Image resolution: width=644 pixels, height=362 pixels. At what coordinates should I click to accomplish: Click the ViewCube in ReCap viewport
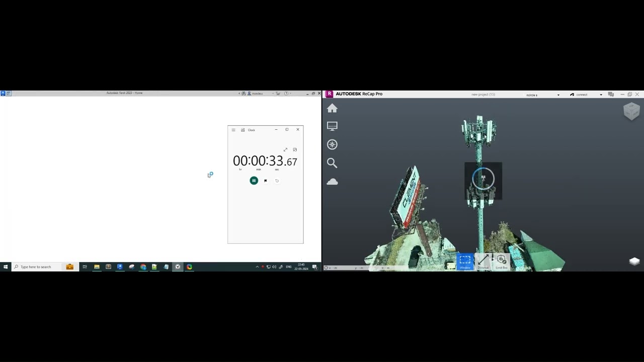[631, 111]
